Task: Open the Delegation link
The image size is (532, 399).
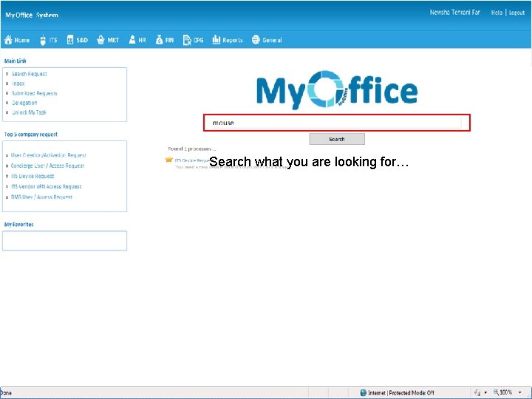Action: click(x=24, y=103)
